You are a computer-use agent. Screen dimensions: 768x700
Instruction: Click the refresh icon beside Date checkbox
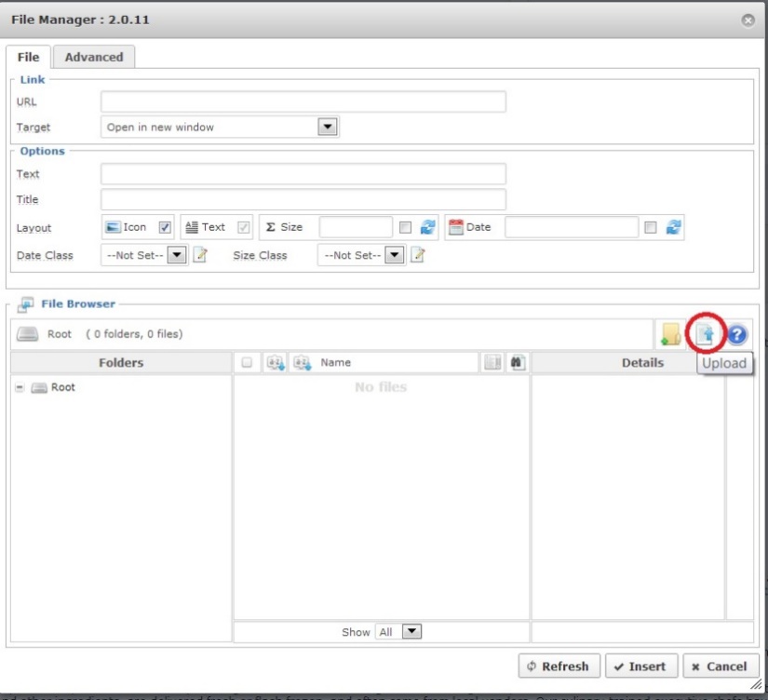pyautogui.click(x=675, y=227)
